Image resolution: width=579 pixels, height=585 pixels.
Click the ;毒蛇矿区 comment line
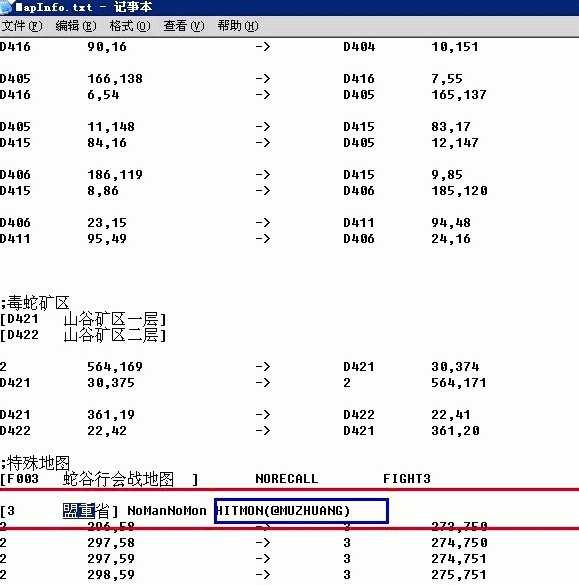(35, 303)
